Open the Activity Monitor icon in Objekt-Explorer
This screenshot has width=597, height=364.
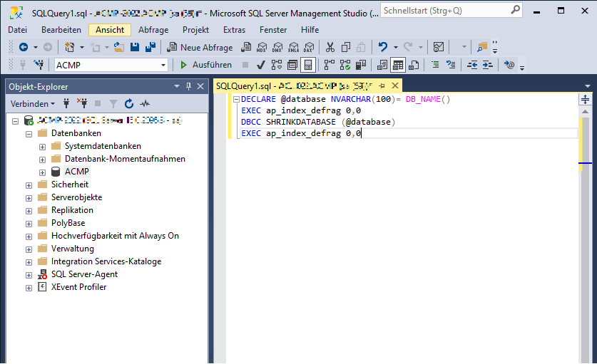[x=145, y=103]
